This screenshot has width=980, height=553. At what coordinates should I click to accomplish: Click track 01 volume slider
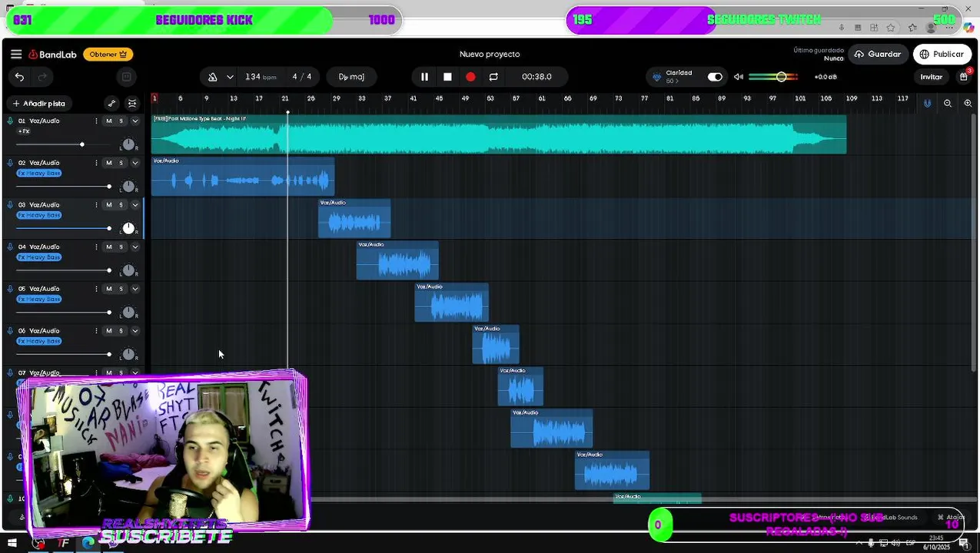63,144
